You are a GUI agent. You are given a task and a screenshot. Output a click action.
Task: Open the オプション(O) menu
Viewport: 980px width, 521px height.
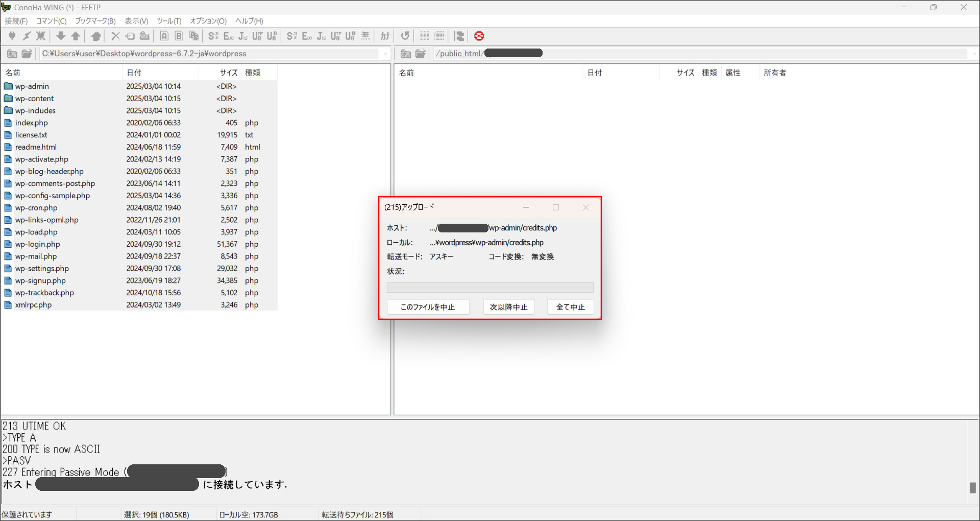(208, 21)
